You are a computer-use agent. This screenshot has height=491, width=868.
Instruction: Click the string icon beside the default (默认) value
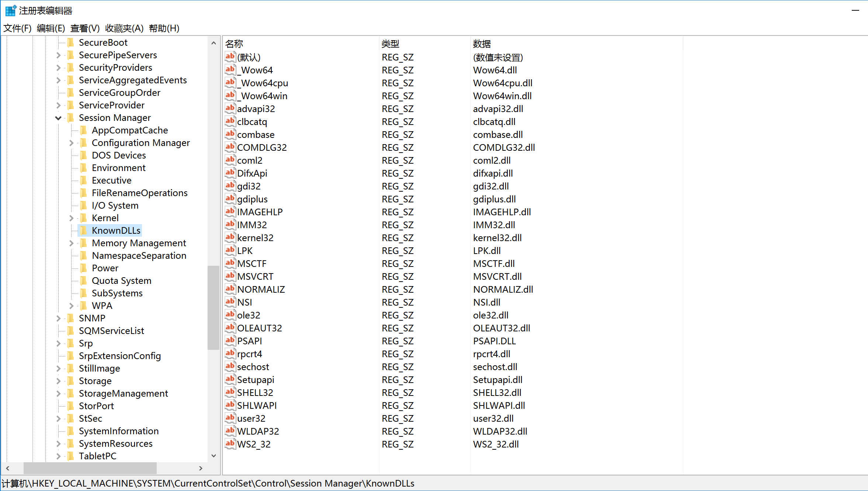pos(230,57)
